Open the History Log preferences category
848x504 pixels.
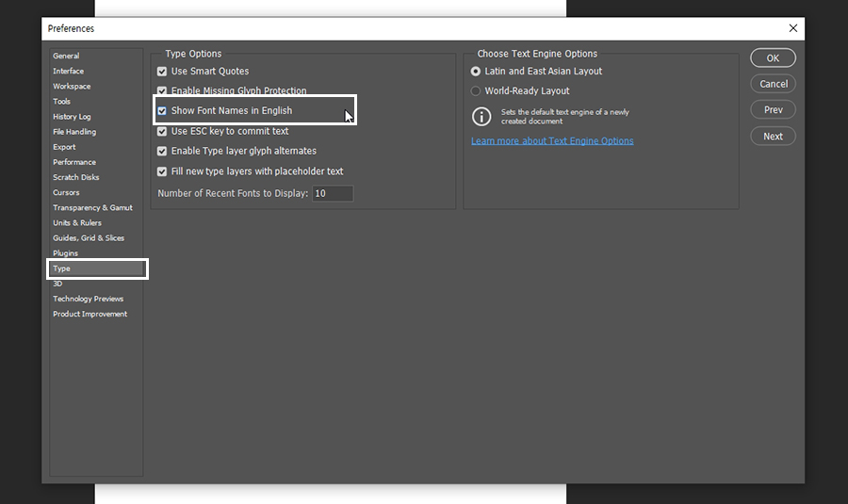(x=72, y=116)
